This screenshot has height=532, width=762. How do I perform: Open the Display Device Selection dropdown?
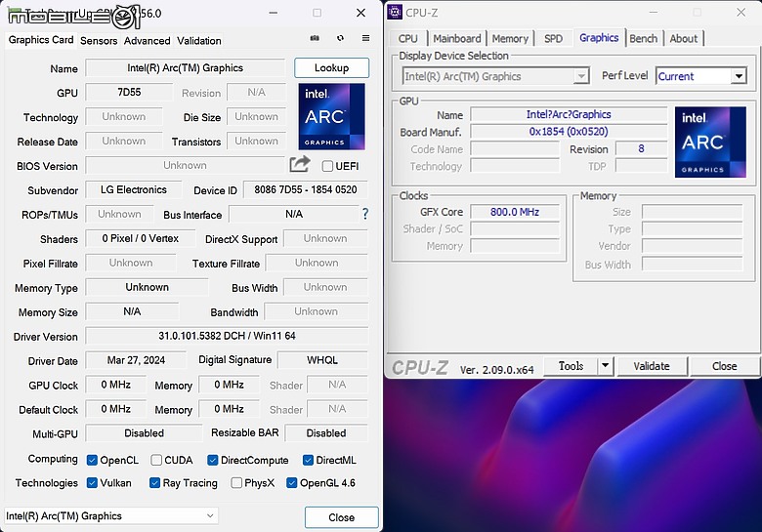tap(495, 76)
